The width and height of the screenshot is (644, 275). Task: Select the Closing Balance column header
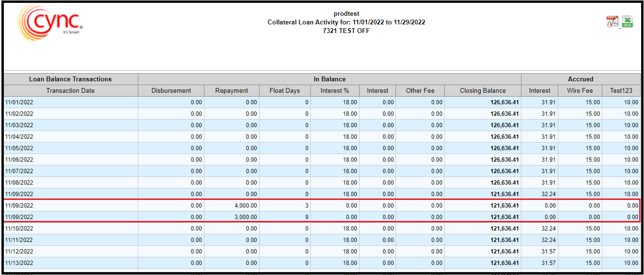coord(483,91)
